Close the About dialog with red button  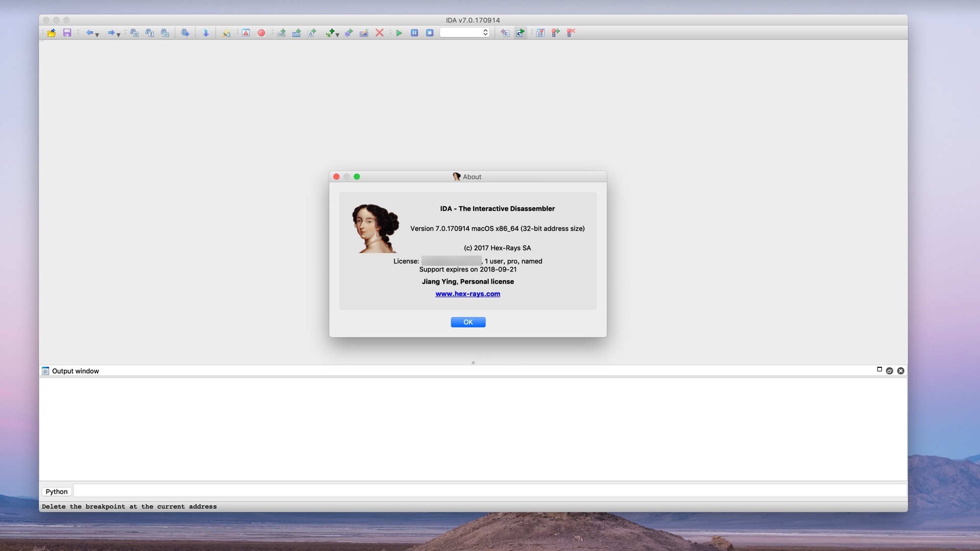click(336, 177)
